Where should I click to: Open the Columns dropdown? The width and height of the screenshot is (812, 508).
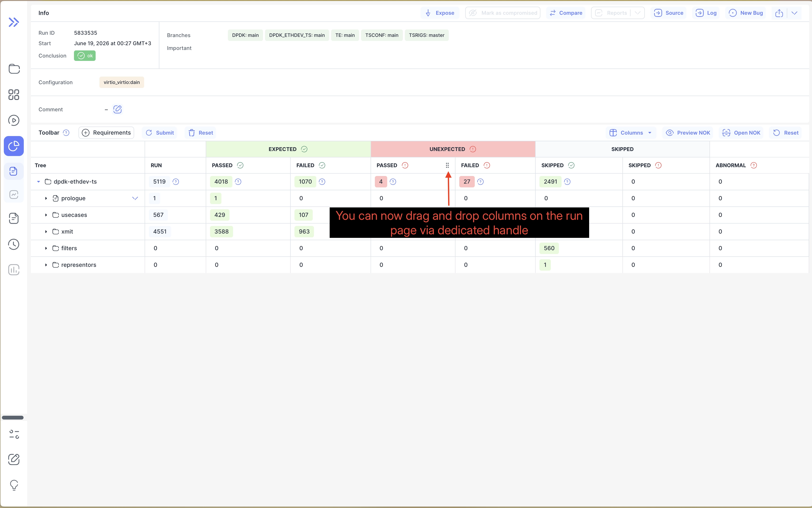[x=631, y=133]
